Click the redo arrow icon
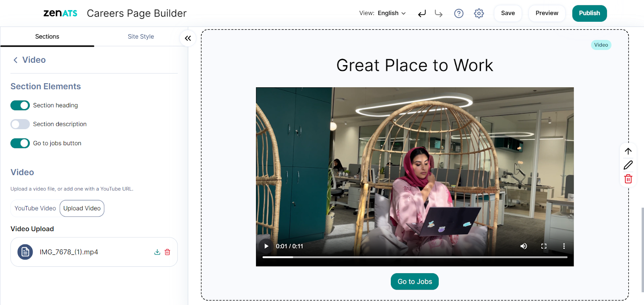This screenshot has width=644, height=305. point(439,14)
